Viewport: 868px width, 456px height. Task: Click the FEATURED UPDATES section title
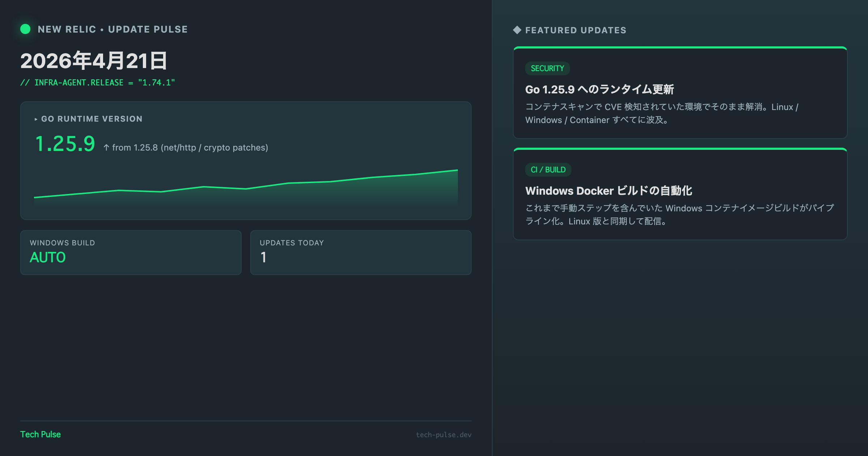coord(576,30)
